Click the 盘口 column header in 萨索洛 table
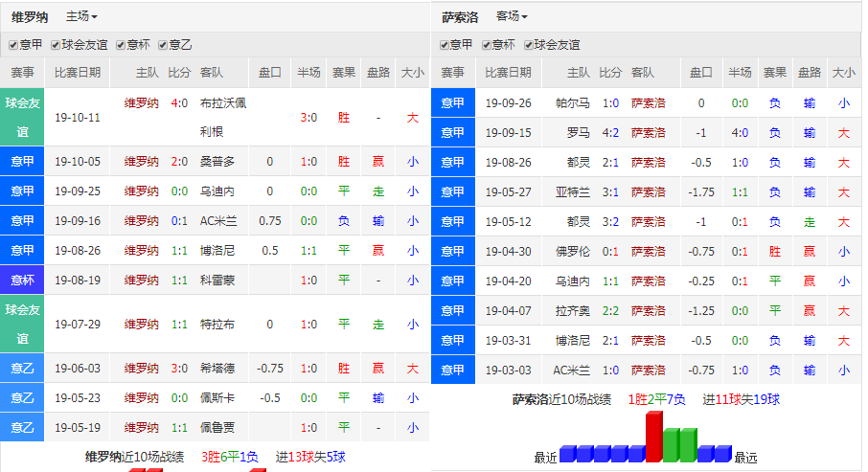Screen dimensions: 868x472 (x=701, y=73)
